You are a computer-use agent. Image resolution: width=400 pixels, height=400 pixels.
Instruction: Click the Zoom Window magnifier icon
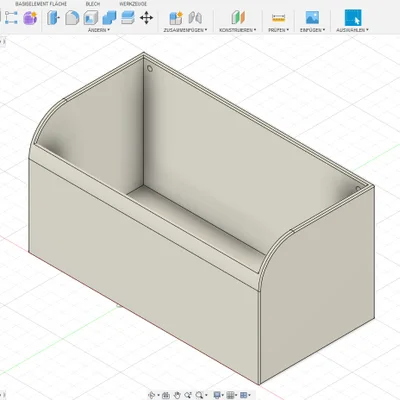point(199,395)
